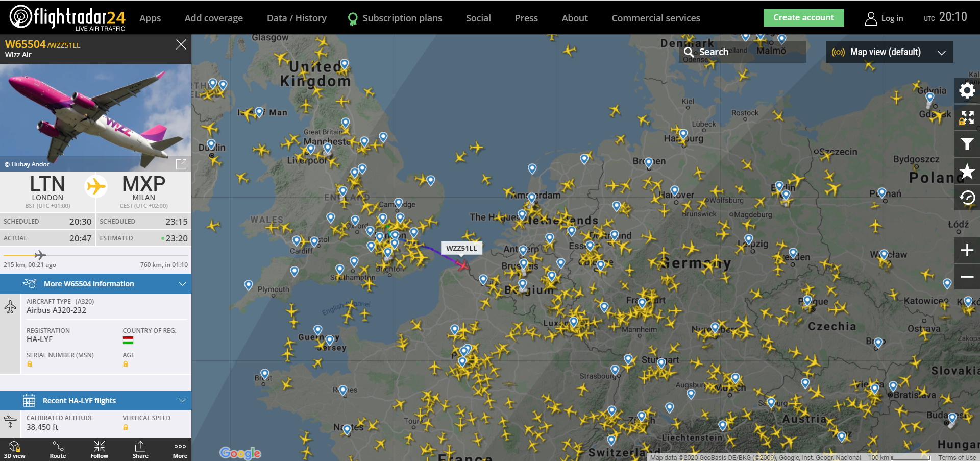
Task: Click the MXP Milan destination airport
Action: [x=144, y=191]
